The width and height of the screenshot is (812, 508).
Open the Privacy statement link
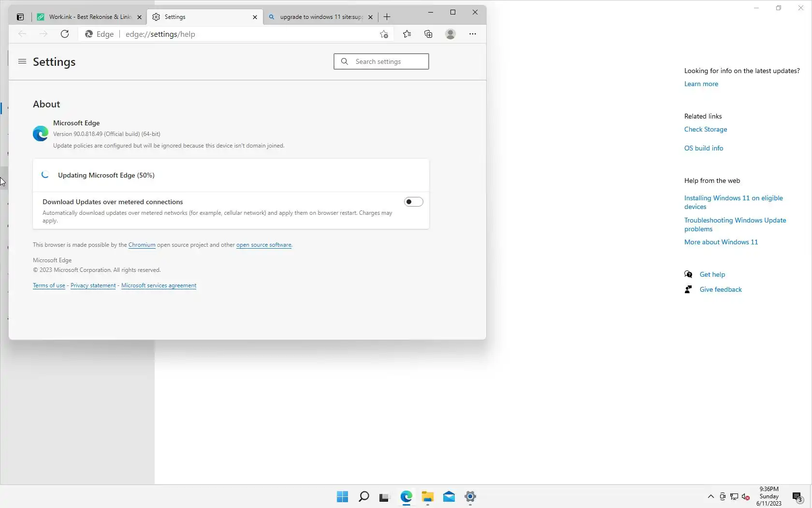93,285
